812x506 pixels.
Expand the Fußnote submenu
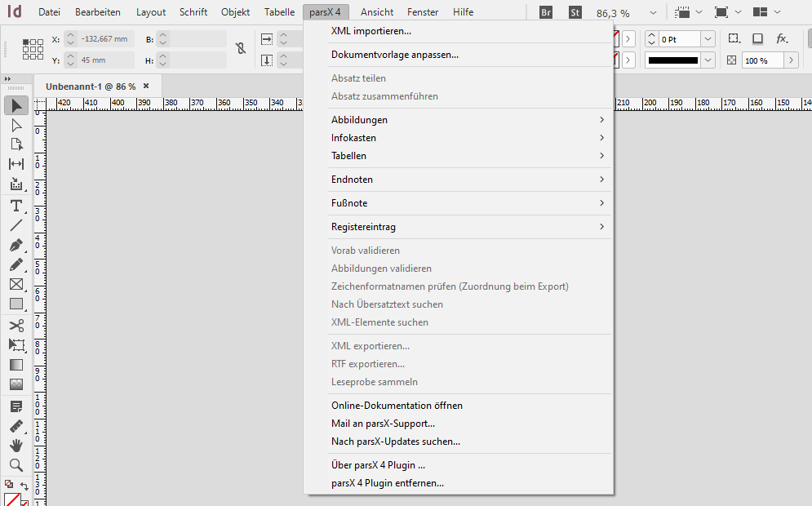(469, 203)
